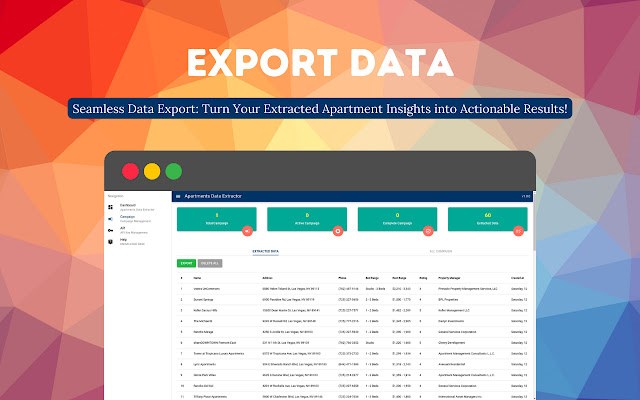Viewport: 640px width, 400px height.
Task: Click the gray Delete All button
Action: click(x=210, y=263)
